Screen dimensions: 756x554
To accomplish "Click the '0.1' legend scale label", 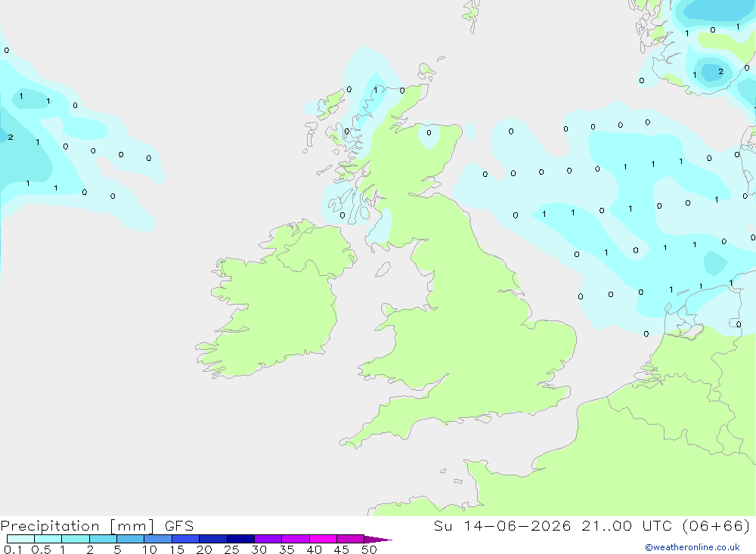I will (13, 549).
